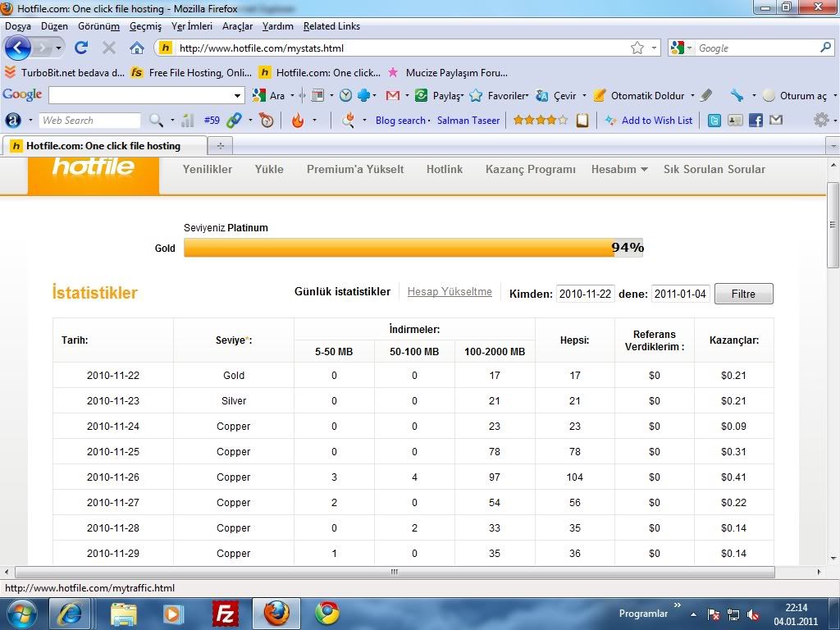The width and height of the screenshot is (840, 630).
Task: Click the Twitter icon in Alexa toolbar
Action: coord(714,120)
